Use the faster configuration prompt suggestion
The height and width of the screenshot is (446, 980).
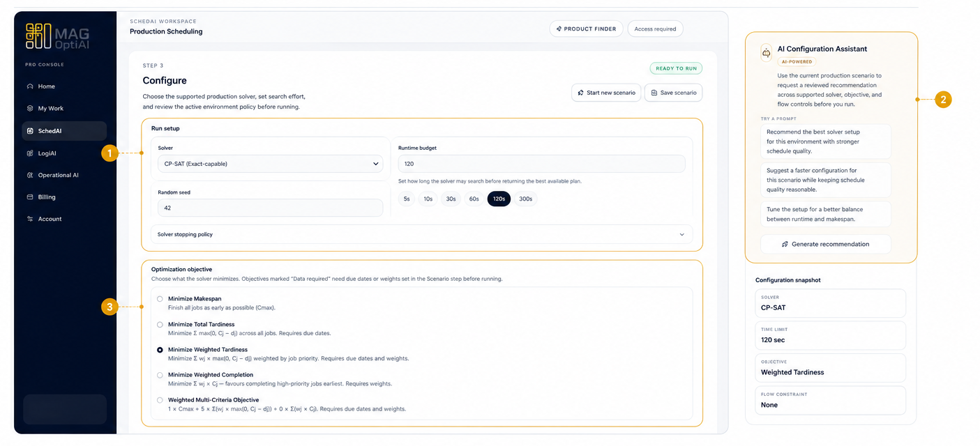pyautogui.click(x=826, y=180)
